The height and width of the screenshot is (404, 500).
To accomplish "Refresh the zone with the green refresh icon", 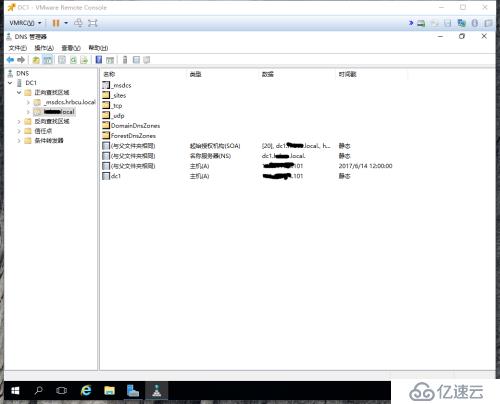I will coord(73,60).
